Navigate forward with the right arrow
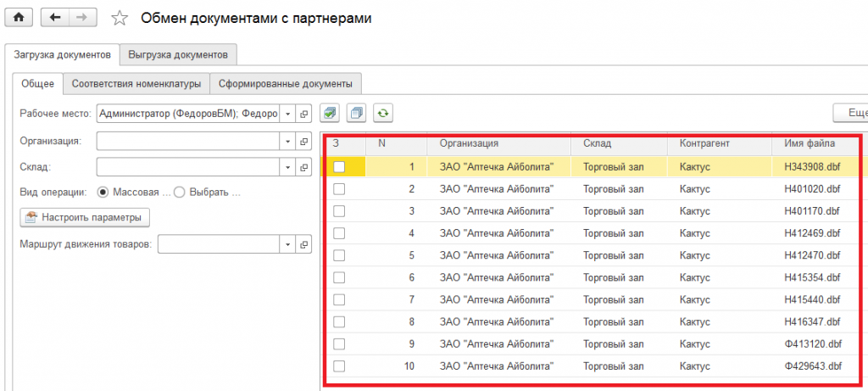This screenshot has height=391, width=868. [x=82, y=18]
